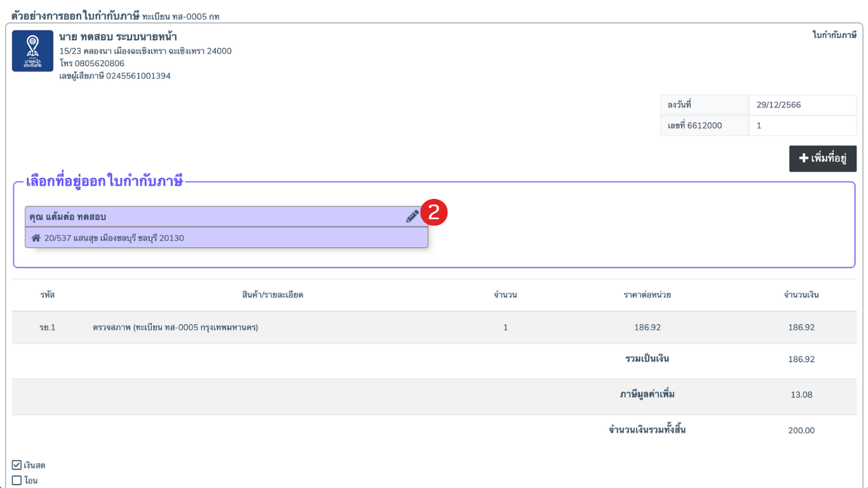
Task: Click the address line 20/537 แสนสุข เมืองชลบุรี
Action: click(x=114, y=238)
